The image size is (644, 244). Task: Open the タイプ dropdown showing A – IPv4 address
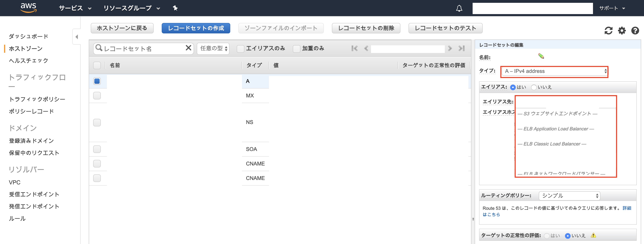(554, 71)
